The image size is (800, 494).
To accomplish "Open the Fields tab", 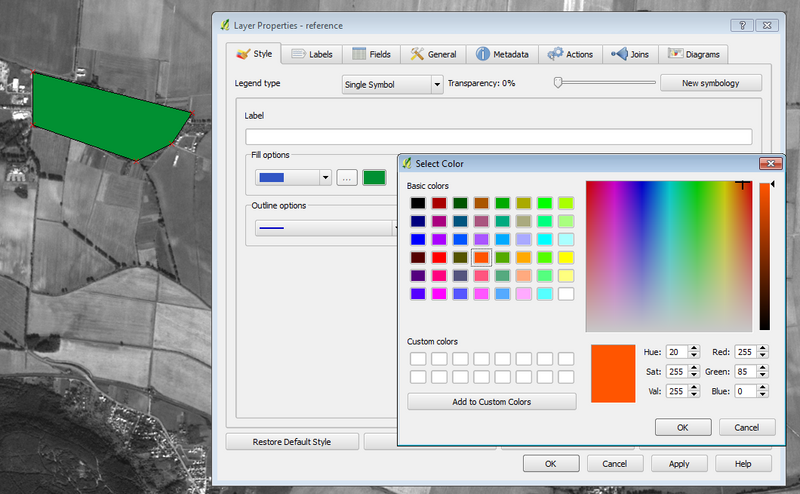I will (371, 54).
